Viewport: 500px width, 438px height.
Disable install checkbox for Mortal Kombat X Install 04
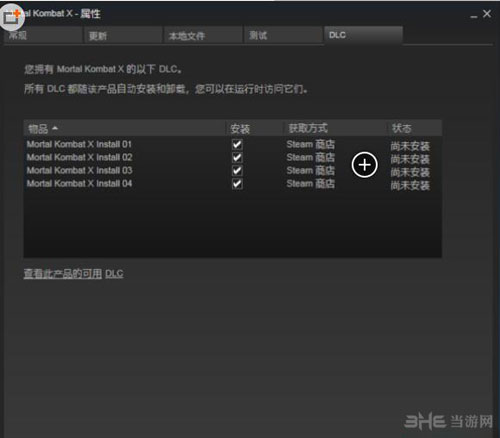(237, 184)
